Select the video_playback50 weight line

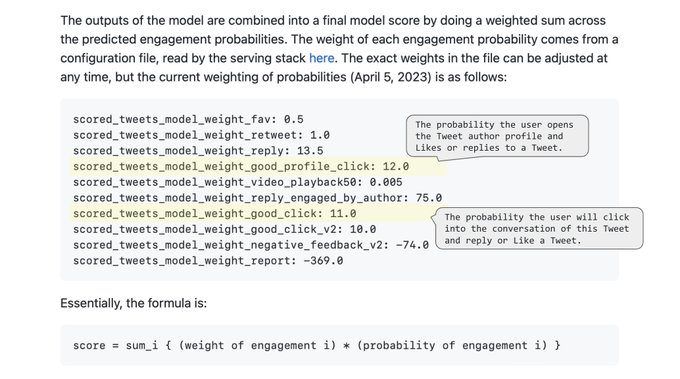(x=238, y=182)
